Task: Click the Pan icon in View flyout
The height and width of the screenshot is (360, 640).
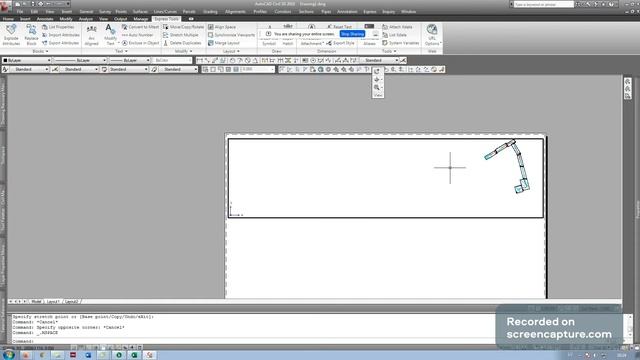Action: tap(377, 79)
